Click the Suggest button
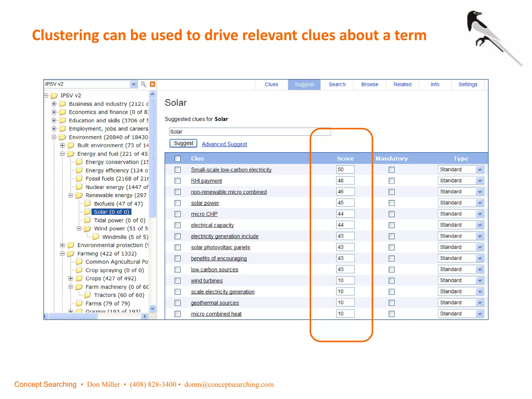 click(183, 143)
